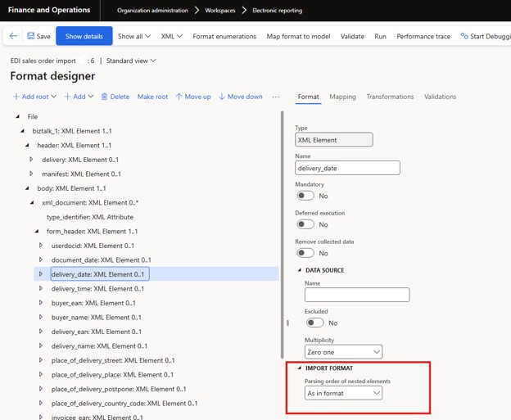Toggle the Deferred execution switch

pos(305,224)
